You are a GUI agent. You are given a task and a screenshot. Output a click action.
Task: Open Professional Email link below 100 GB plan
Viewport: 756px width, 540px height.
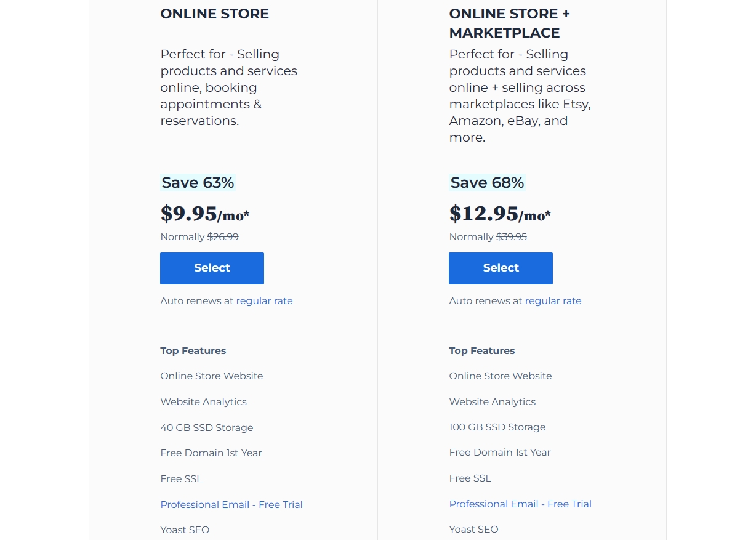point(520,504)
